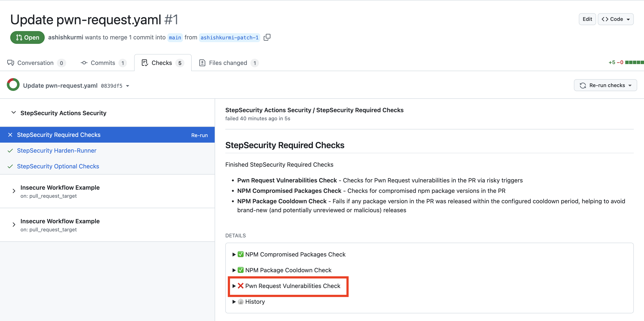This screenshot has height=321, width=644.
Task: Open the commit selector next to 0839df5
Action: point(128,86)
